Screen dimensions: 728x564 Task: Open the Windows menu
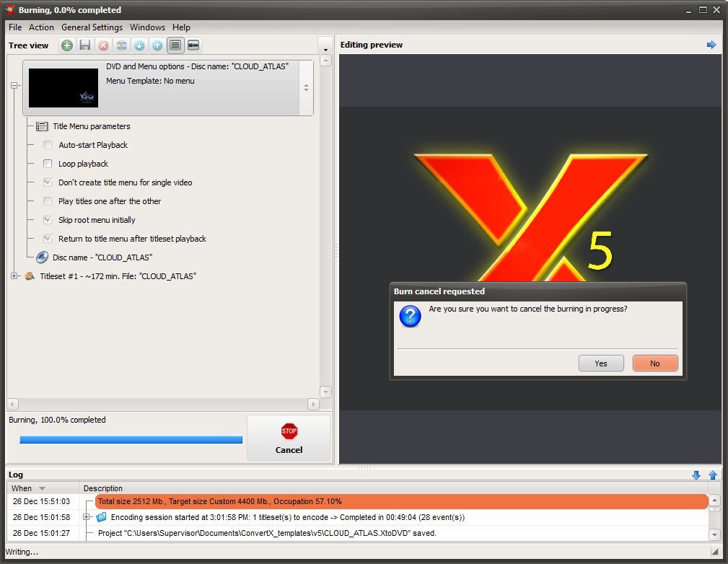(x=147, y=27)
